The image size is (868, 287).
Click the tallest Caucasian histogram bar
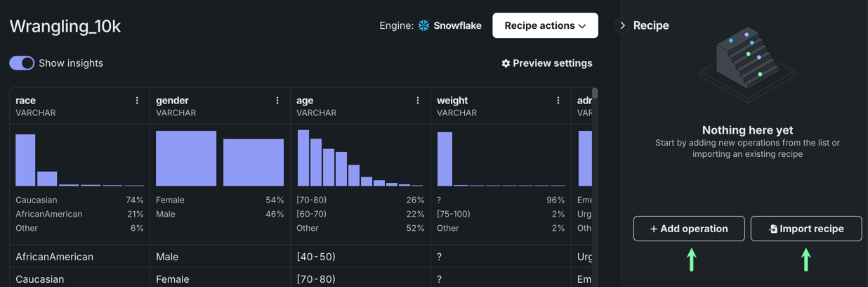click(25, 160)
